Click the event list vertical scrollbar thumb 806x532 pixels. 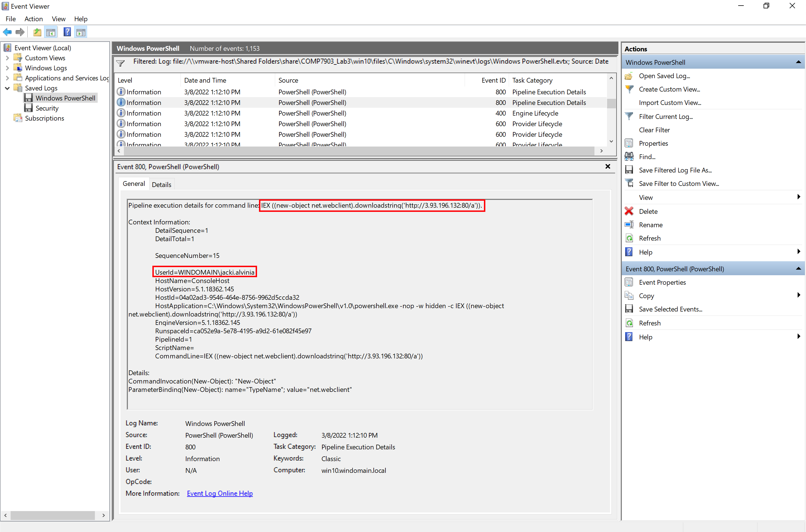pyautogui.click(x=611, y=103)
